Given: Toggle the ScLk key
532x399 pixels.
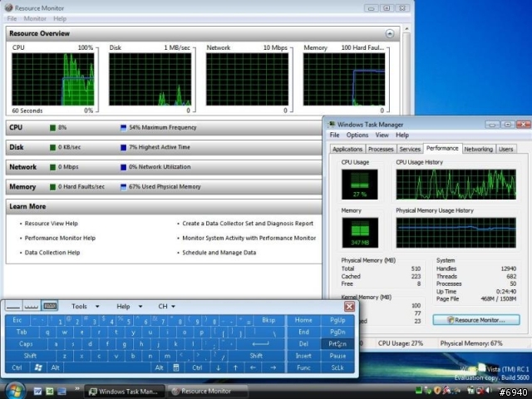Looking at the screenshot, I should 337,367.
